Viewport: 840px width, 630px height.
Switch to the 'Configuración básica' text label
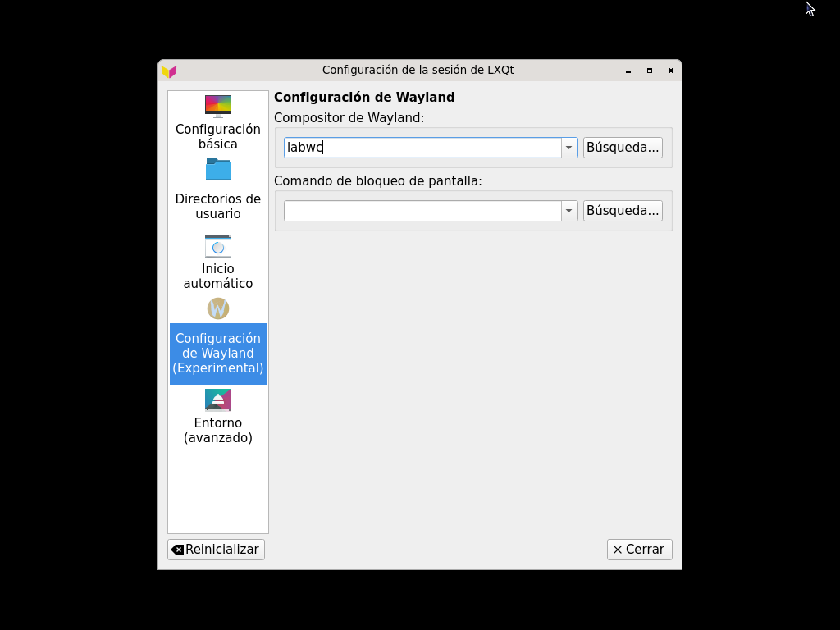217,137
